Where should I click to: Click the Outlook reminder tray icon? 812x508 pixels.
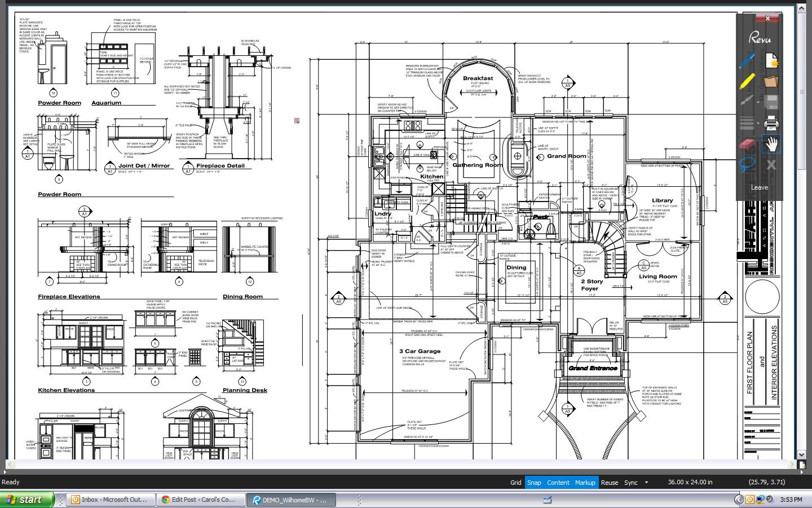pyautogui.click(x=750, y=500)
